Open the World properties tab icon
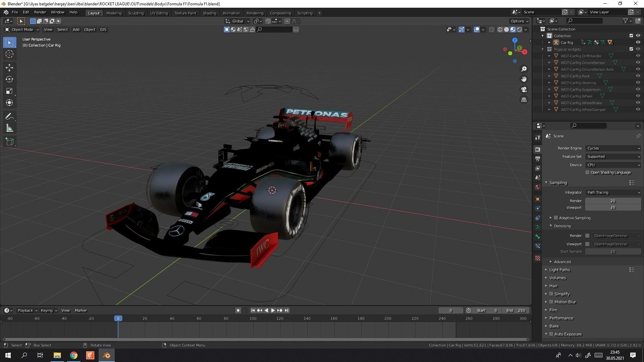 tap(538, 187)
